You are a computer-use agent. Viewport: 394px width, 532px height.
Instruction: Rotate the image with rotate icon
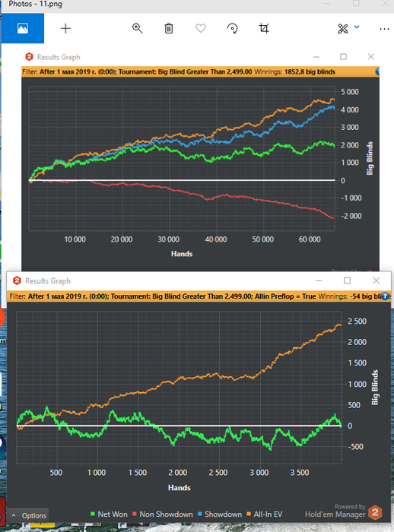[232, 28]
